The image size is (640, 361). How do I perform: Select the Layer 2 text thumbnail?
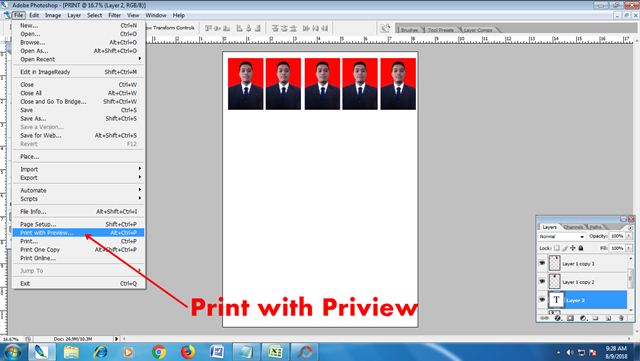pyautogui.click(x=556, y=300)
